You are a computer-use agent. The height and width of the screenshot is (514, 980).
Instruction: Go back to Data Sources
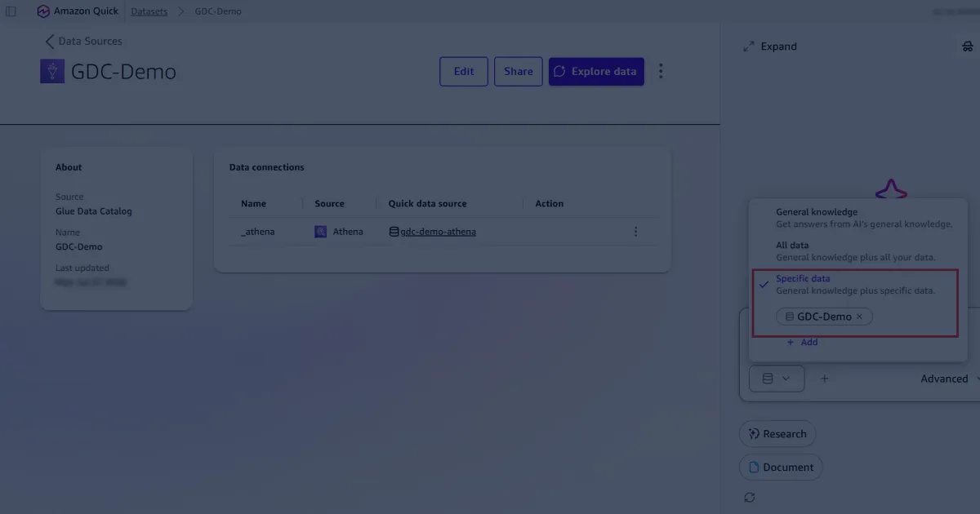click(x=83, y=41)
